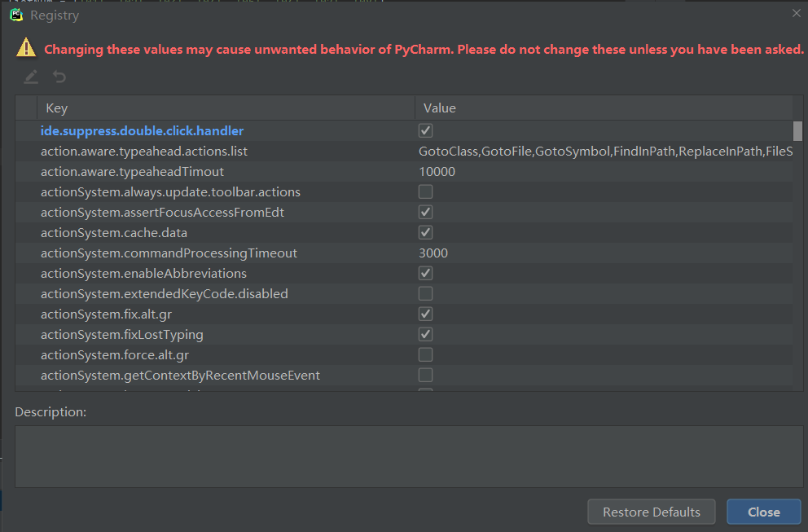This screenshot has height=532, width=808.
Task: Enable actionSystem.always.update.toolbar.actions
Action: point(424,191)
